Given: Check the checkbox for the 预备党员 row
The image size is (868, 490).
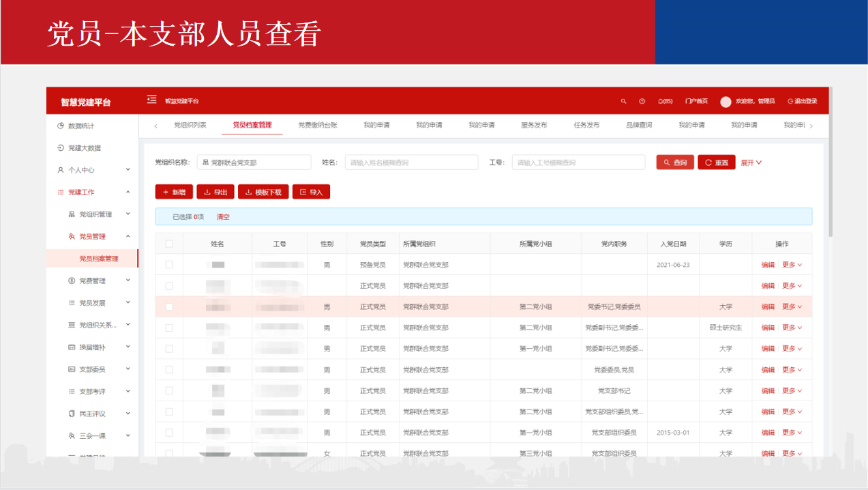Looking at the screenshot, I should click(169, 265).
